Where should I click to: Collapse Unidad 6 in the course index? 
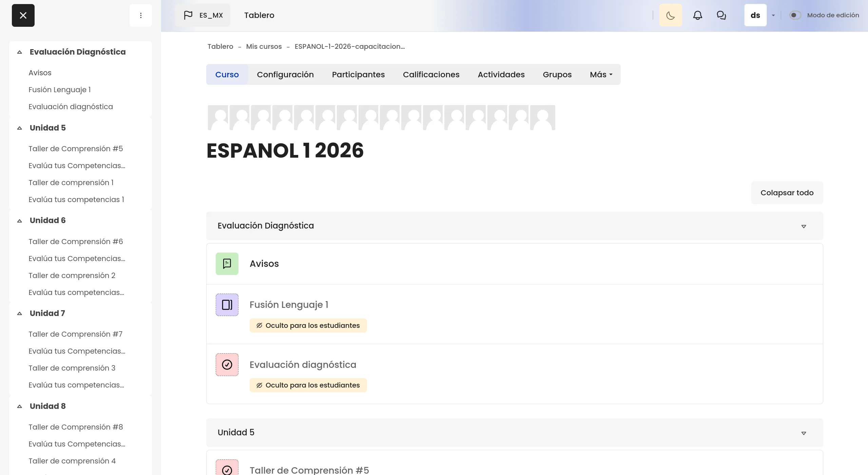coord(20,221)
